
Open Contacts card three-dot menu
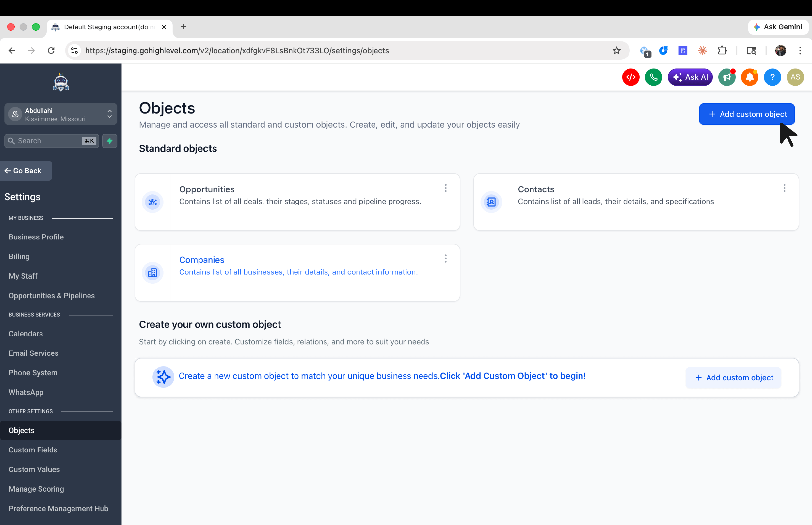pos(784,188)
